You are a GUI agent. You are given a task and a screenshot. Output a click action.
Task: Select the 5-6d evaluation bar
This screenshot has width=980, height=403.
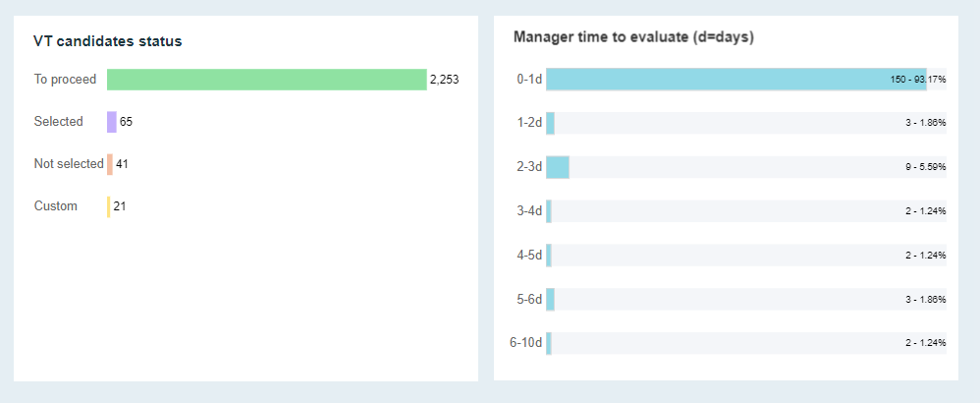click(x=551, y=299)
